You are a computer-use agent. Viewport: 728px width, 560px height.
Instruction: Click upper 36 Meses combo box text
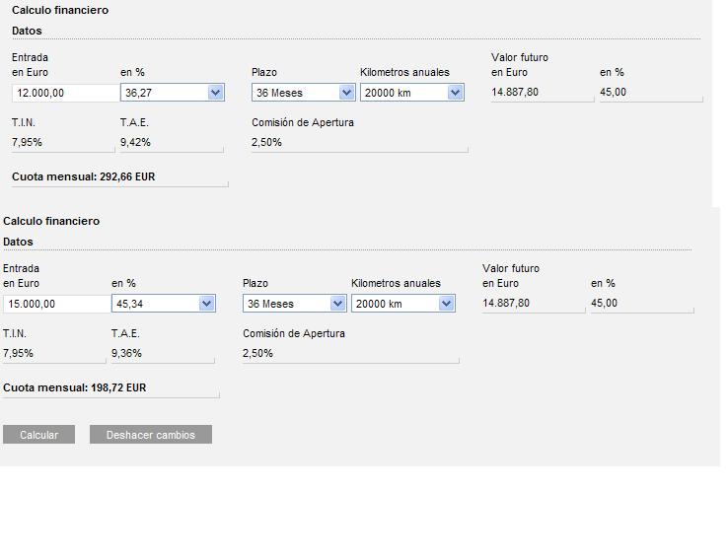click(279, 93)
